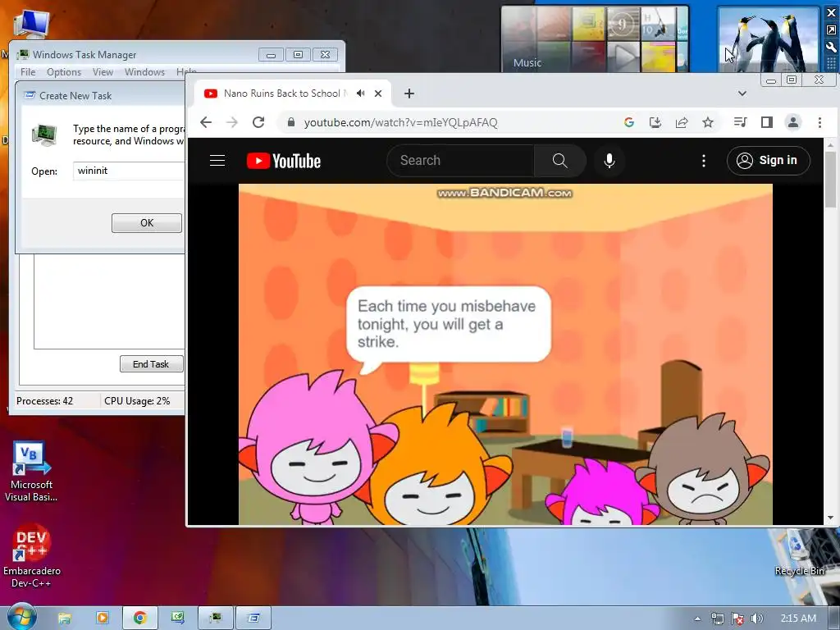The width and height of the screenshot is (840, 630).
Task: Click the Computer icon on the desktop
Action: (x=31, y=24)
